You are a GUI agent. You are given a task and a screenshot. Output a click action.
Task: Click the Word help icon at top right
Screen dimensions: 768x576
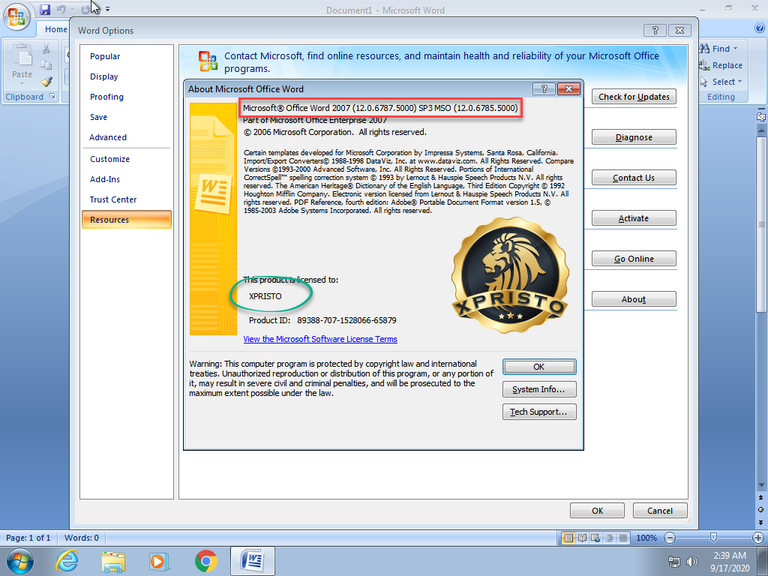760,28
